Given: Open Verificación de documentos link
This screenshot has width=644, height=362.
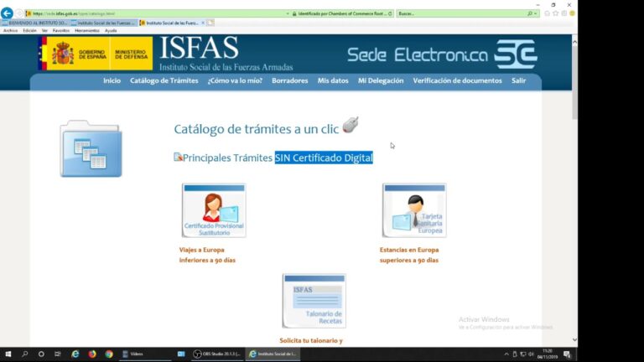Looking at the screenshot, I should click(x=457, y=80).
